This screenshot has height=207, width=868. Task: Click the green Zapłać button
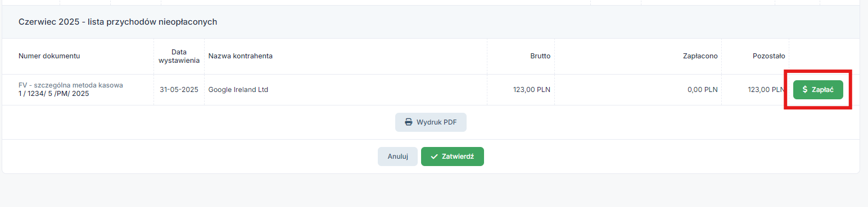point(818,90)
